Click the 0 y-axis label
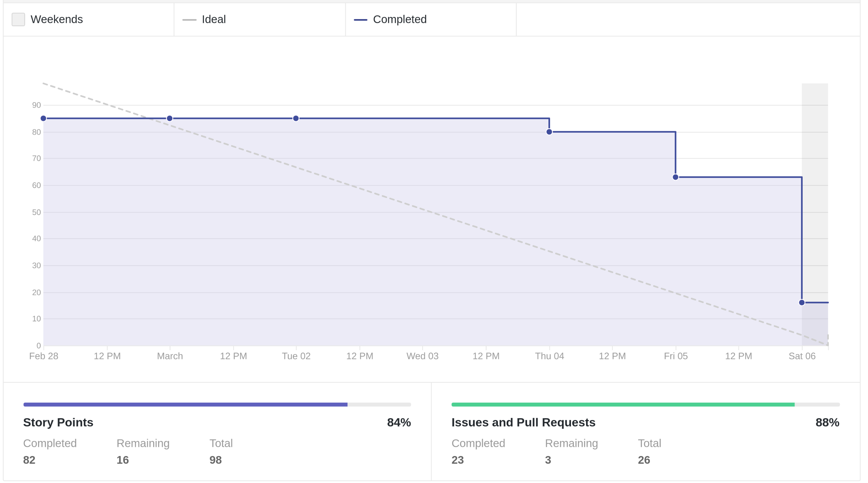868x483 pixels. click(39, 346)
